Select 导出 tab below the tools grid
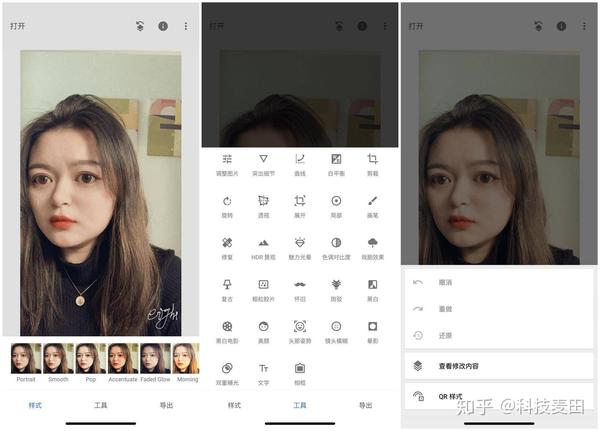 365,405
